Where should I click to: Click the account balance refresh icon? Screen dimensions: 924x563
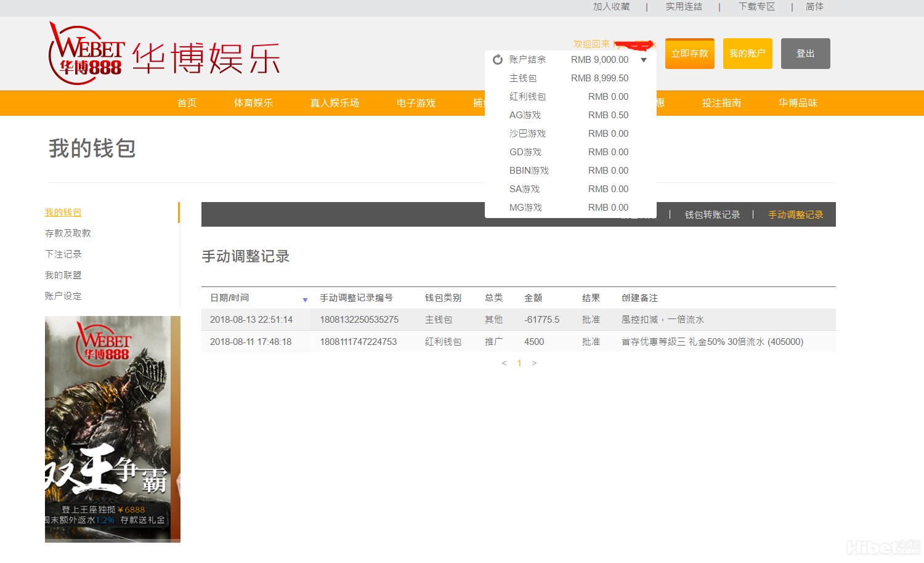click(x=498, y=60)
